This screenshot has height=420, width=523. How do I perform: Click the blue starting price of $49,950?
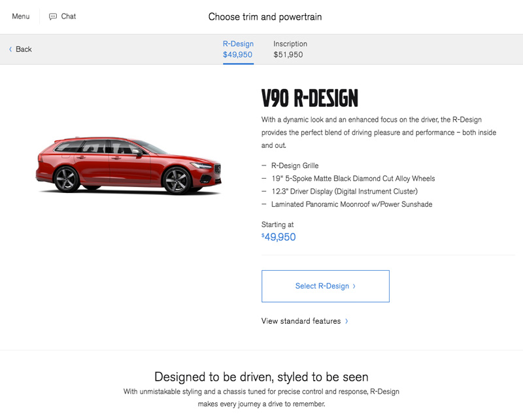pyautogui.click(x=277, y=237)
